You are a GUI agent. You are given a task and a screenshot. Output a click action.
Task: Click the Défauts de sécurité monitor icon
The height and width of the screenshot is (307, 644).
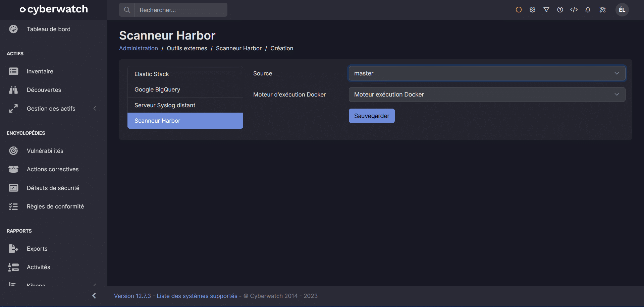pos(13,188)
